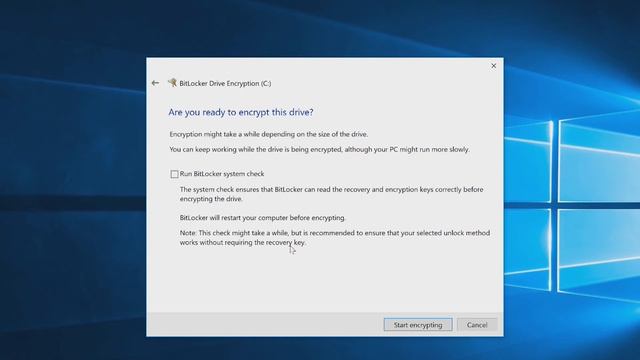The height and width of the screenshot is (360, 640).
Task: Click the 'Note: This check might take a while' text
Action: click(x=235, y=233)
